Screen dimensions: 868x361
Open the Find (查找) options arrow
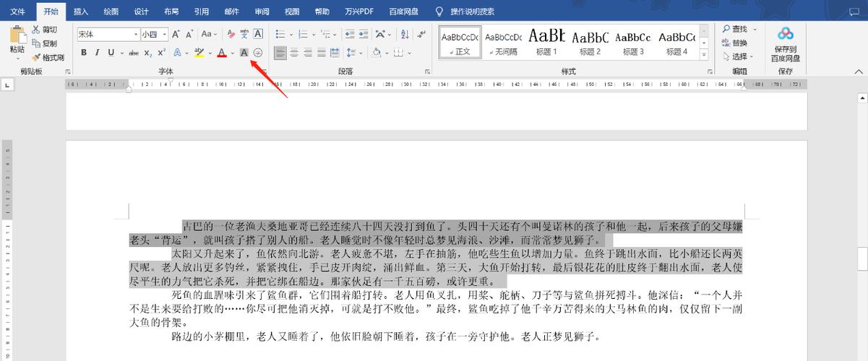click(x=755, y=30)
